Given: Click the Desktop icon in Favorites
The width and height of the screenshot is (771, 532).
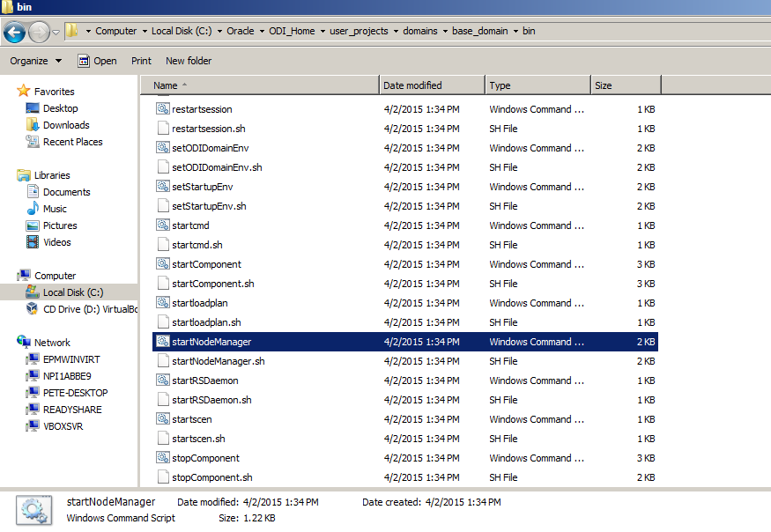Looking at the screenshot, I should coord(33,108).
